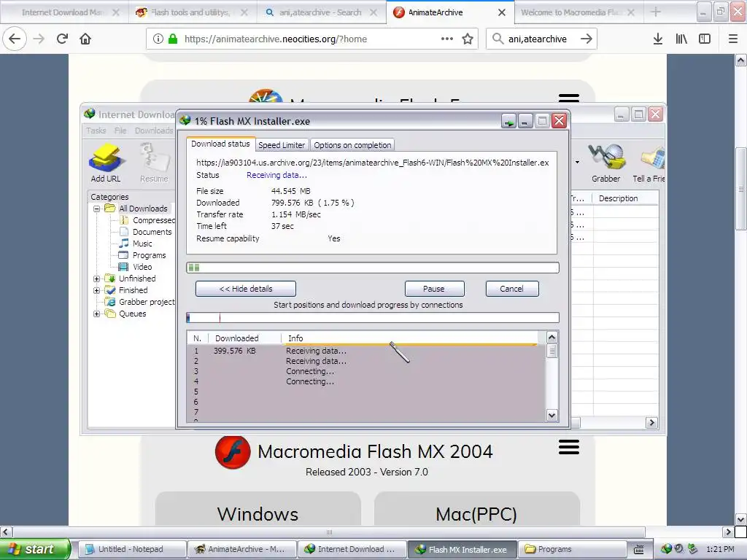Open the hamburger menu beside Flash MX 2004
Image resolution: width=747 pixels, height=560 pixels.
click(x=569, y=447)
